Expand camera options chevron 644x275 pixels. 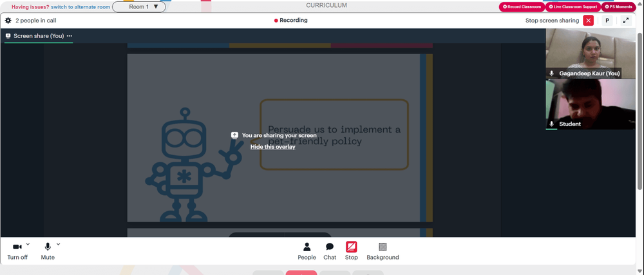[x=28, y=244]
